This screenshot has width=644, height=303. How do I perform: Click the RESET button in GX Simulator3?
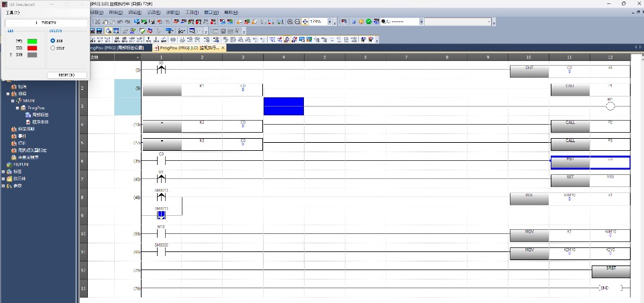[x=67, y=75]
